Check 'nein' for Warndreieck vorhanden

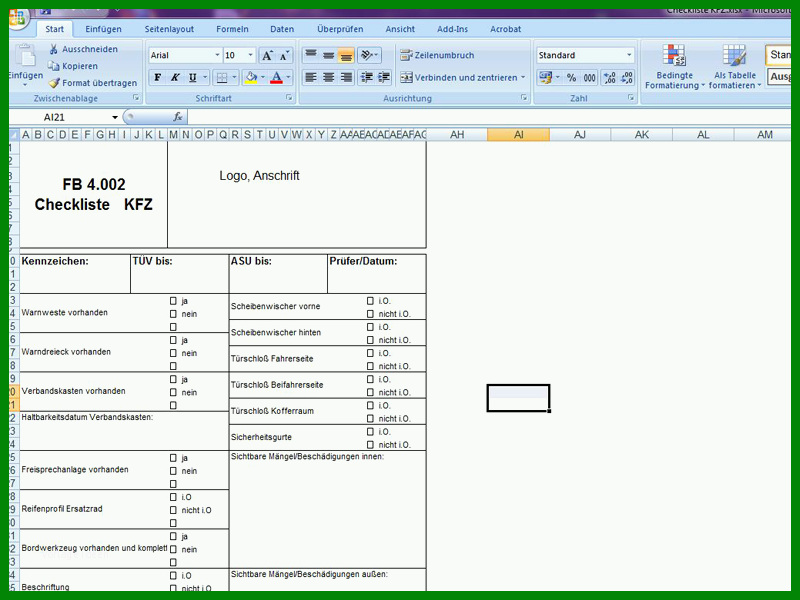(x=173, y=353)
